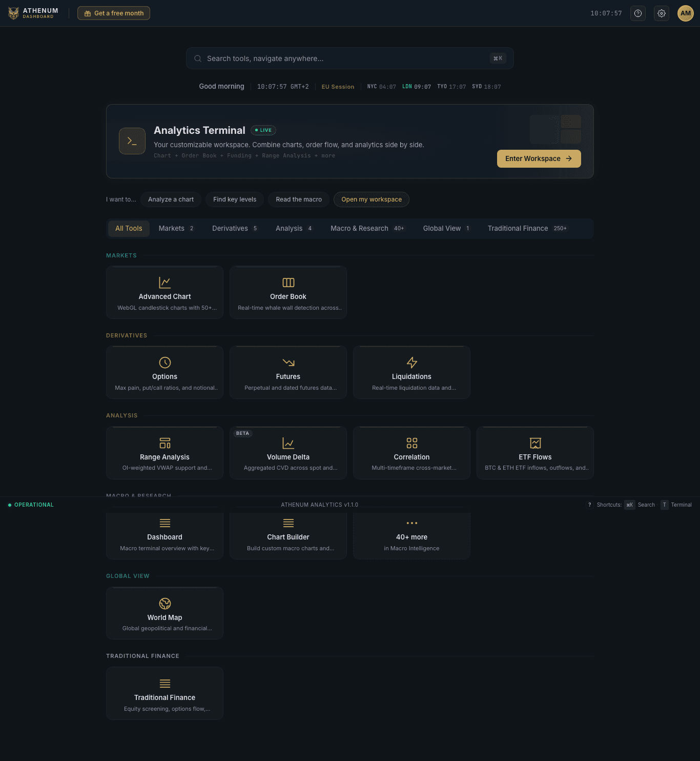
Task: Open the Macro & Research tab
Action: [x=368, y=229]
